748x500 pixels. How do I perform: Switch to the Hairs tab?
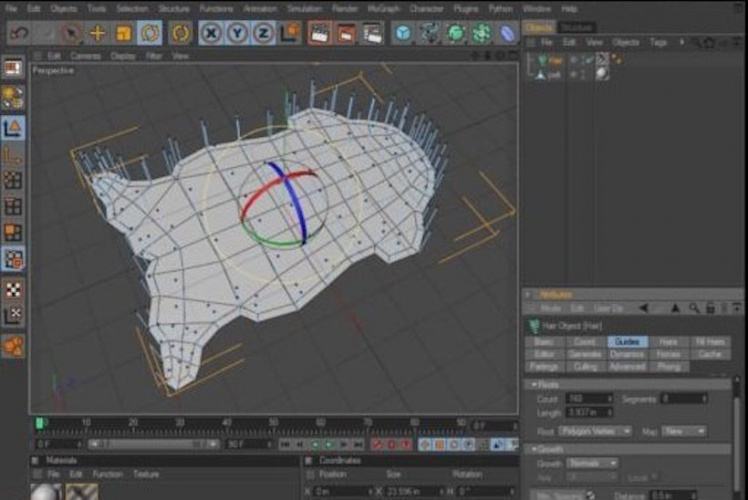pos(668,342)
